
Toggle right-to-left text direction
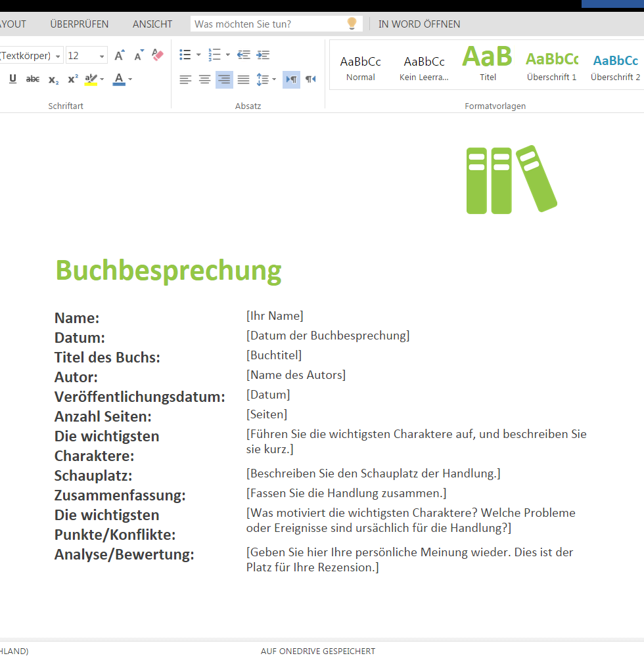[310, 79]
